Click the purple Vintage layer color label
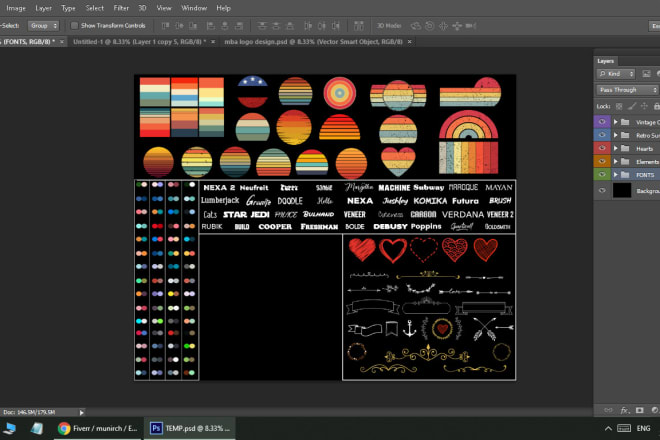Viewport: 660px width, 440px height. pos(602,122)
